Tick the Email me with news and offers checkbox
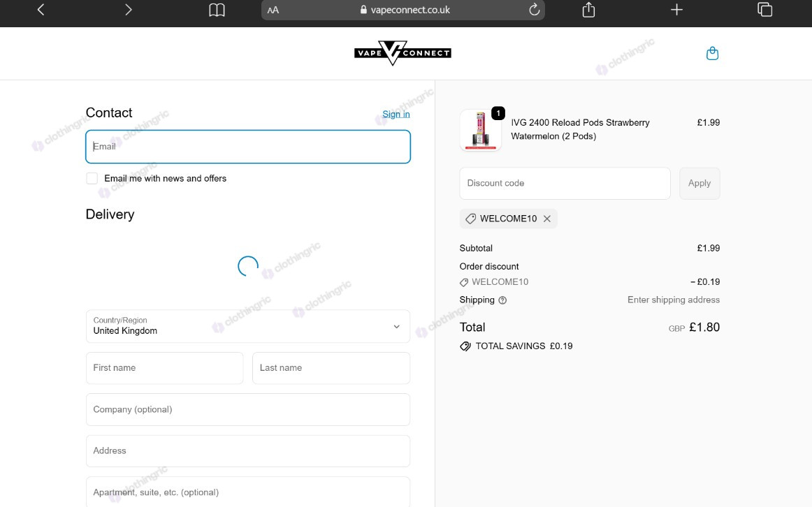Image resolution: width=812 pixels, height=507 pixels. [92, 179]
